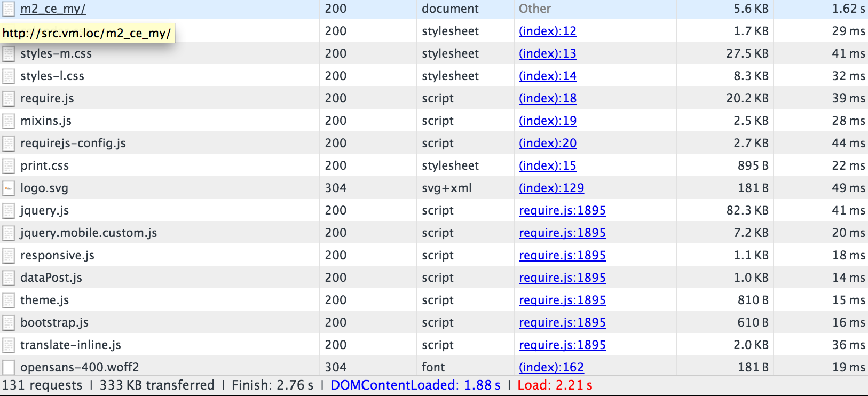
Task: Click the Load: 2.21 s status text
Action: pos(555,385)
